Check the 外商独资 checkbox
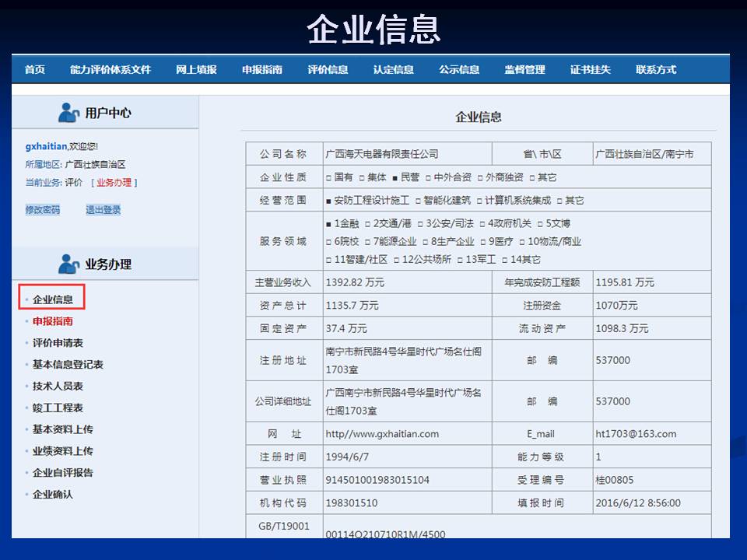This screenshot has width=747, height=560. 480,178
